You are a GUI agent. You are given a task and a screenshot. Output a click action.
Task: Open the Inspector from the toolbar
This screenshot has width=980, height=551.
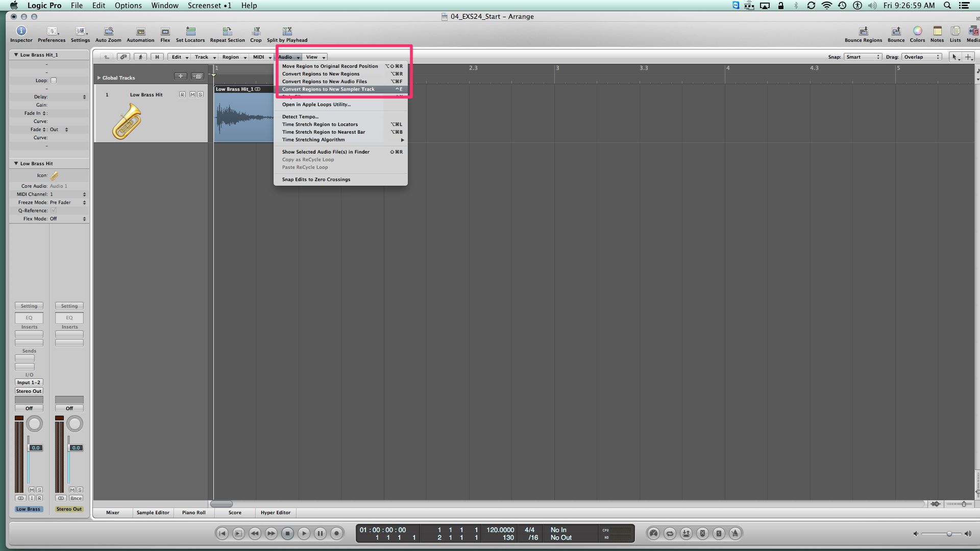pyautogui.click(x=21, y=34)
